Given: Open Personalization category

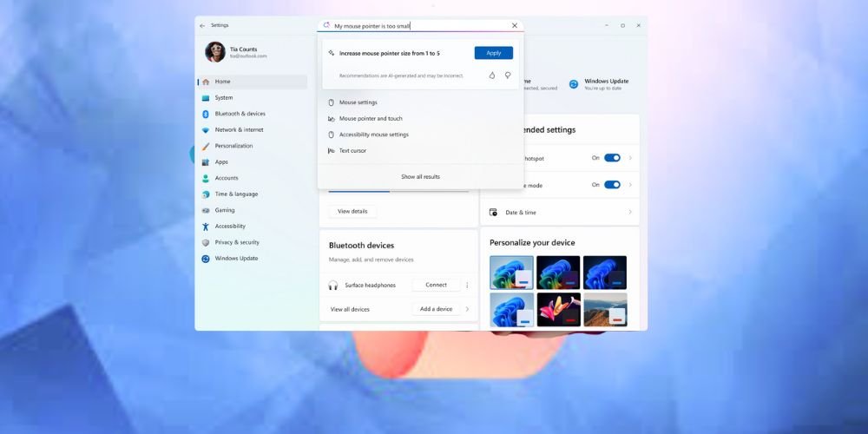Looking at the screenshot, I should [x=253, y=146].
